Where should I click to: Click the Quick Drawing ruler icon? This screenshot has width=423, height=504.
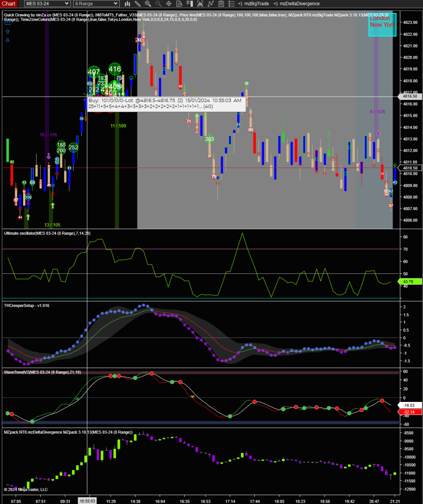[x=8, y=23]
